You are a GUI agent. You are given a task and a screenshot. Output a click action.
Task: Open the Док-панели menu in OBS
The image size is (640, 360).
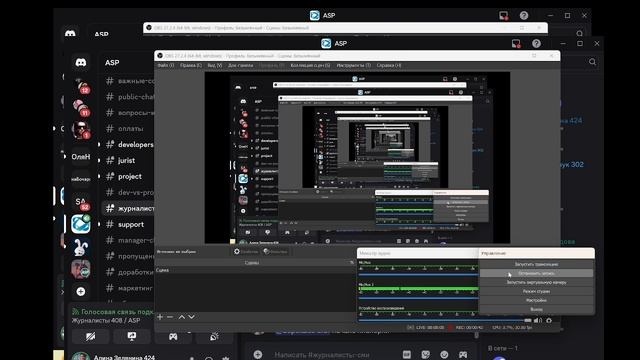(241, 65)
